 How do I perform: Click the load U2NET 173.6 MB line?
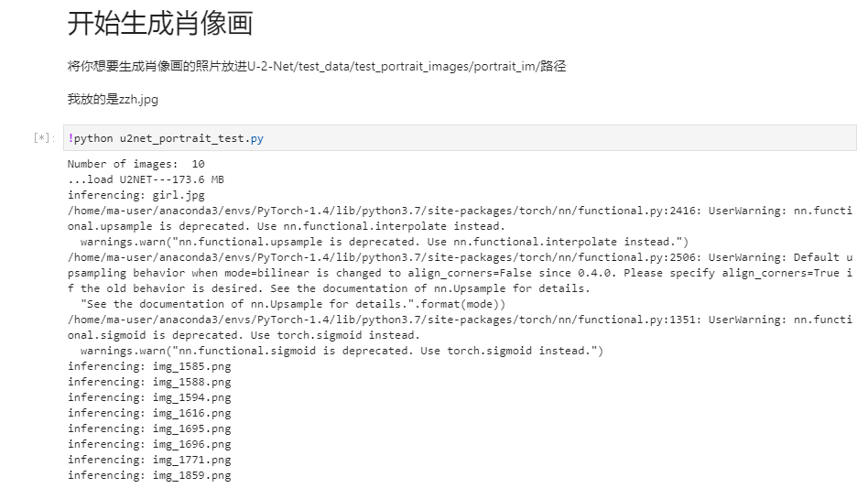pos(146,180)
